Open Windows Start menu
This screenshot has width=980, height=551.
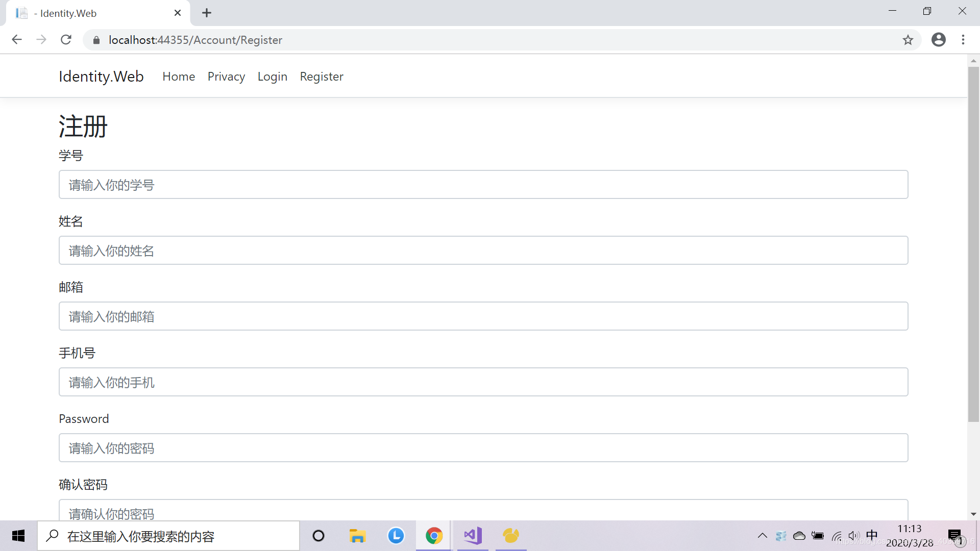click(x=18, y=536)
